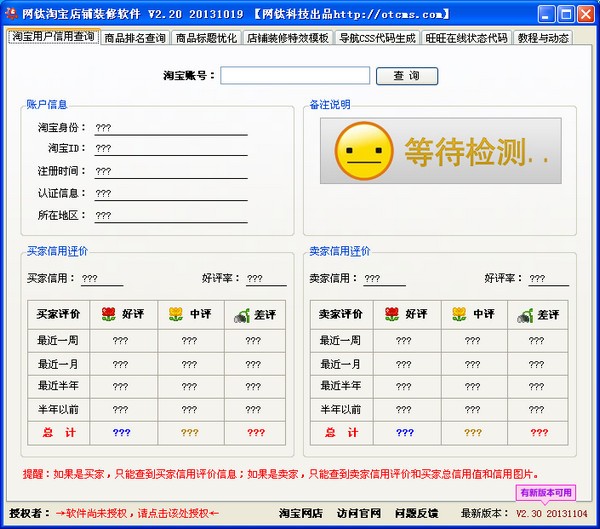This screenshot has width=600, height=529.
Task: Click the 认证信息 value field
Action: pos(171,193)
